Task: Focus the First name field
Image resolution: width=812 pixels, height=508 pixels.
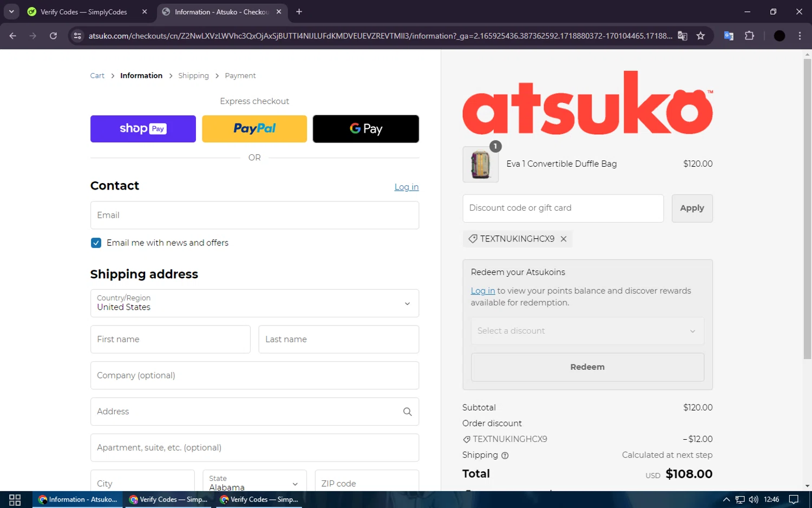Action: 171,340
